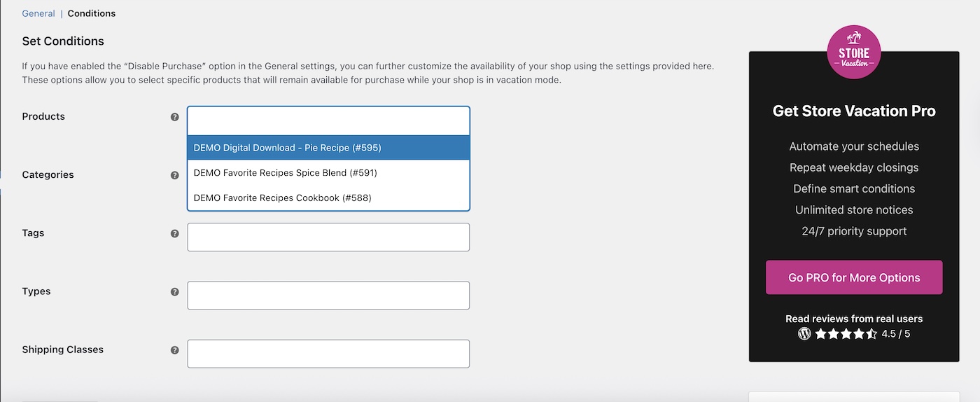Click inside the Tags select field
The width and height of the screenshot is (980, 402).
(328, 237)
